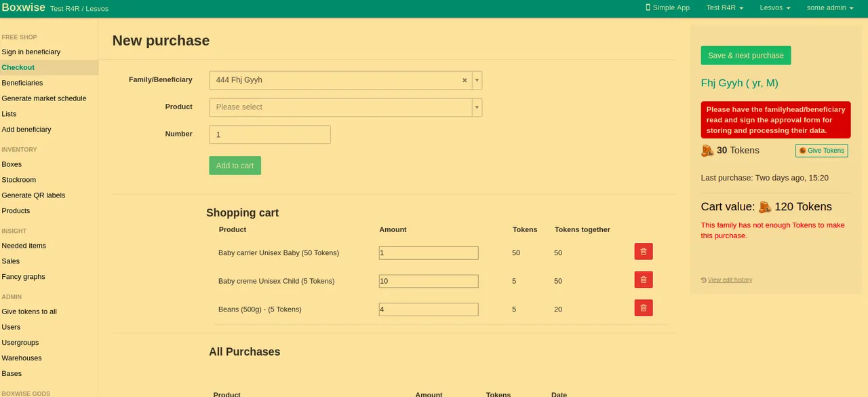868x397 pixels.
Task: Click the Boxwise logo
Action: click(x=23, y=7)
